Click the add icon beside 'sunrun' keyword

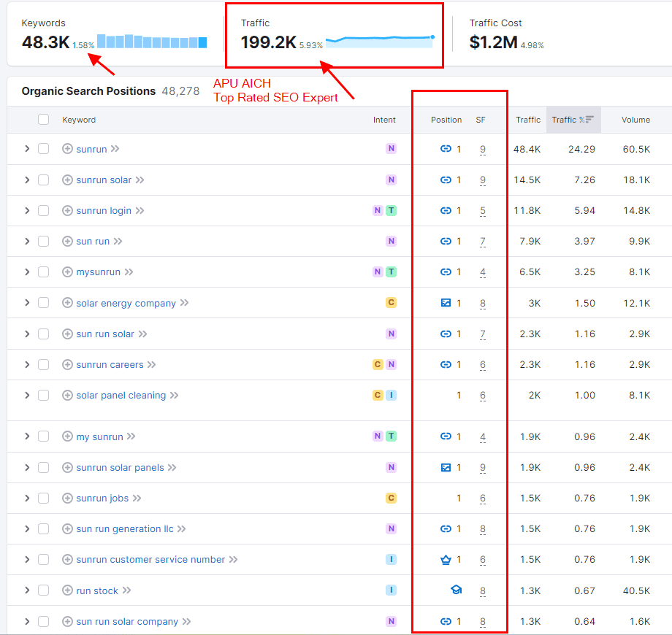click(x=67, y=149)
